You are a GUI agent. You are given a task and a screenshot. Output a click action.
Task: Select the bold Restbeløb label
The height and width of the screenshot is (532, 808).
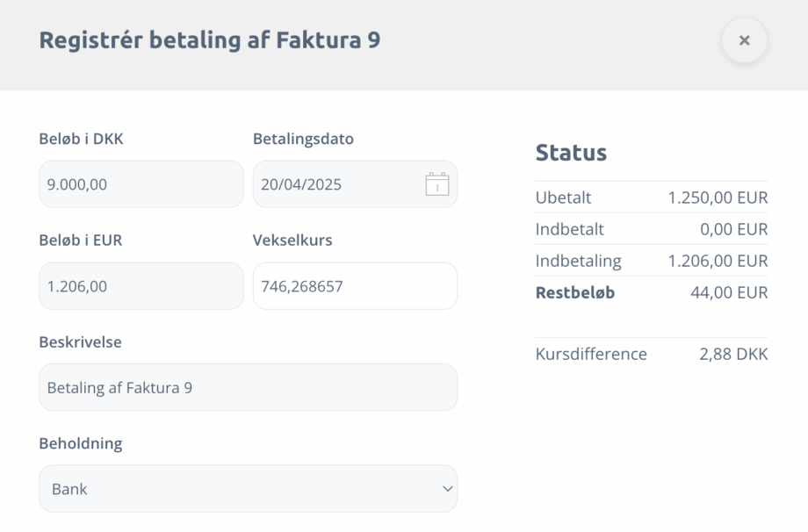coord(575,292)
